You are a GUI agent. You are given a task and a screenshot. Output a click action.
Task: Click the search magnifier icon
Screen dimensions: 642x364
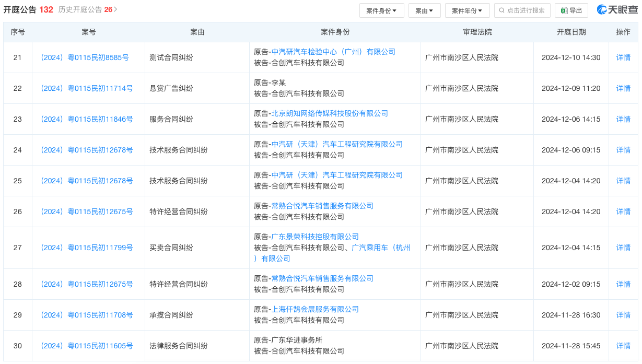click(x=501, y=10)
